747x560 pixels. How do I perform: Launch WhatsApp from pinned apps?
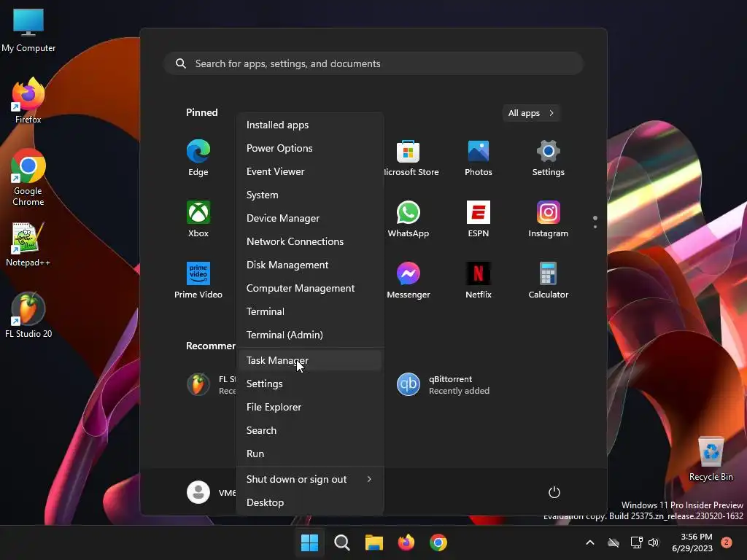(x=409, y=219)
